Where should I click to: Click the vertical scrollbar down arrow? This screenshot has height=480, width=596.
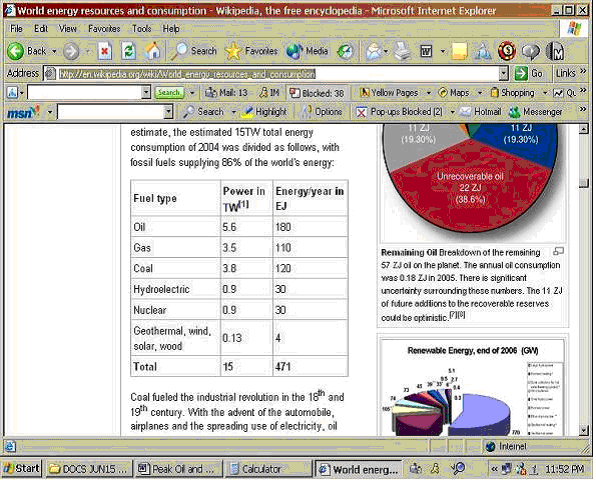pos(583,430)
